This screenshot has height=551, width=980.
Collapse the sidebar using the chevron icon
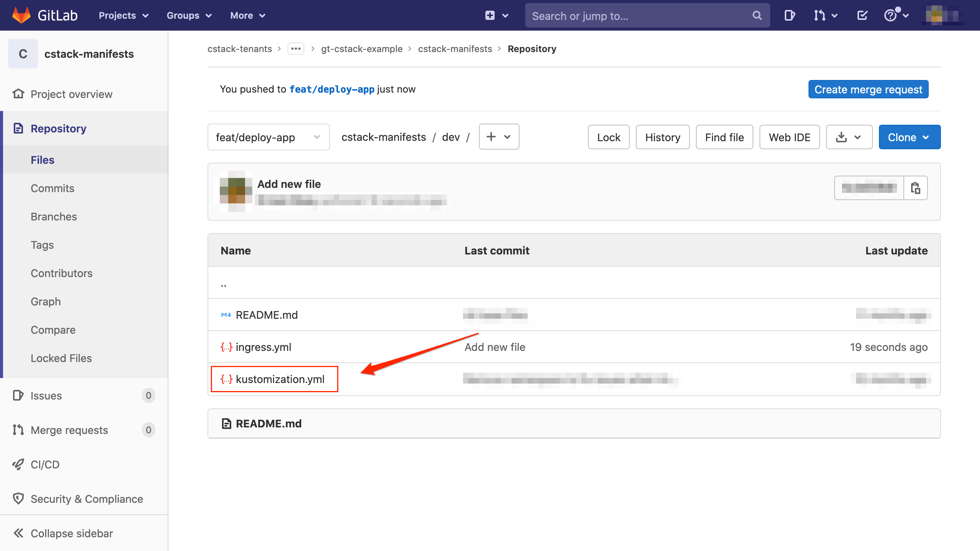(19, 533)
